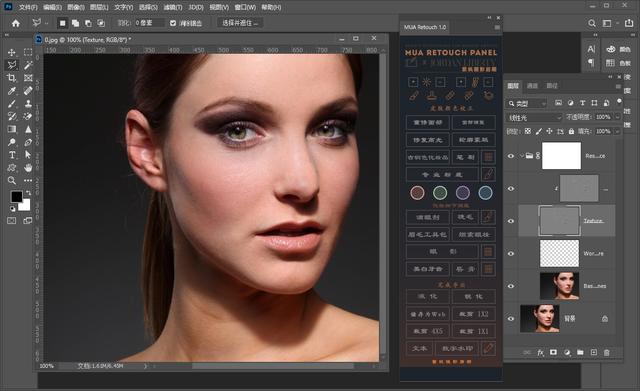
Task: Toggle the anti-alias checkbox in options bar
Action: pyautogui.click(x=173, y=23)
